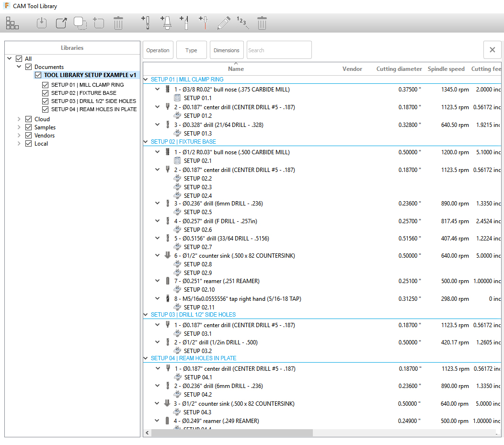Sort by Cutting diameter column header
The image size is (504, 445).
tap(399, 69)
